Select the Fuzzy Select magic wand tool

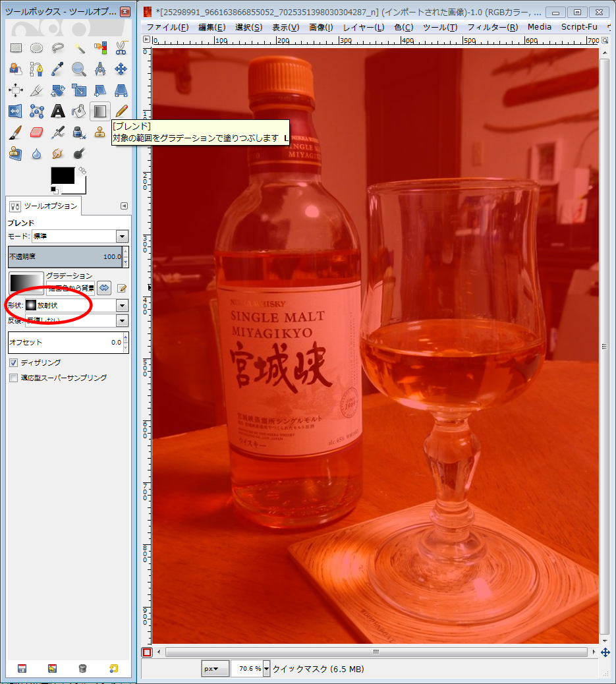(x=79, y=48)
